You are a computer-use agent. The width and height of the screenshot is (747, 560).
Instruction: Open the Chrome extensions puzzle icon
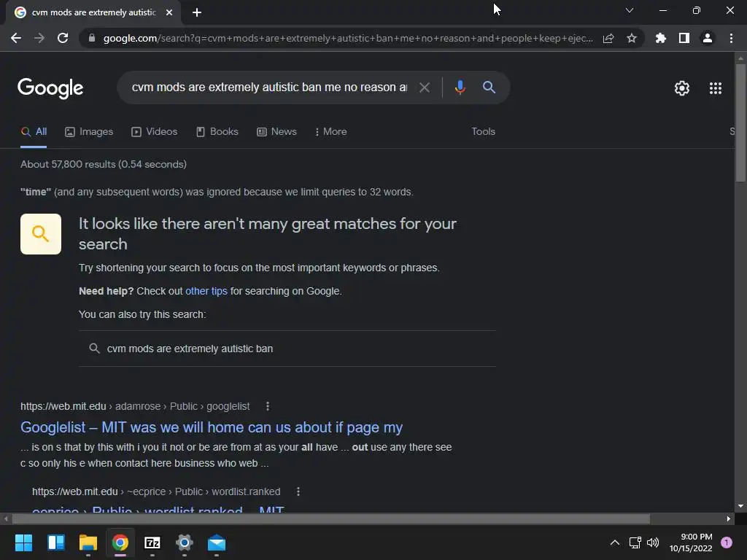(660, 38)
